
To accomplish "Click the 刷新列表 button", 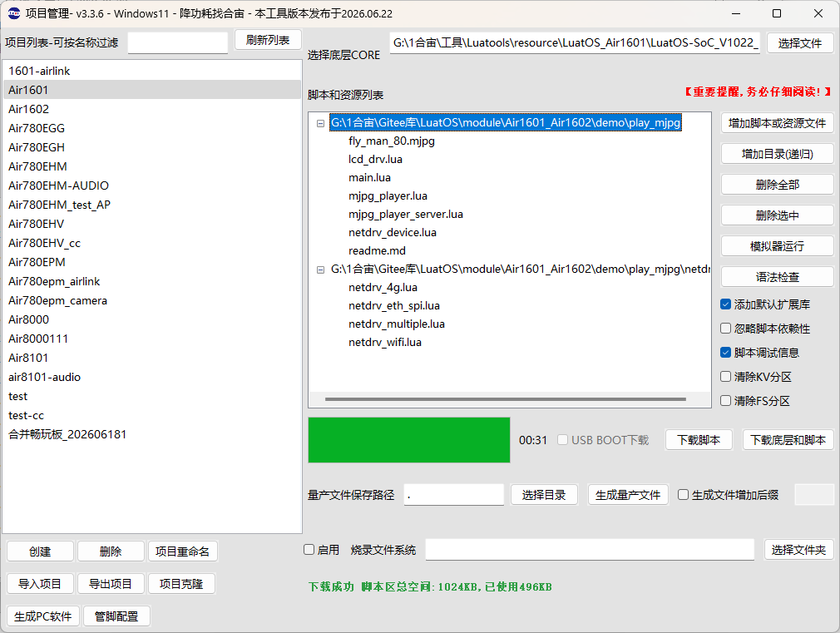I will point(268,40).
